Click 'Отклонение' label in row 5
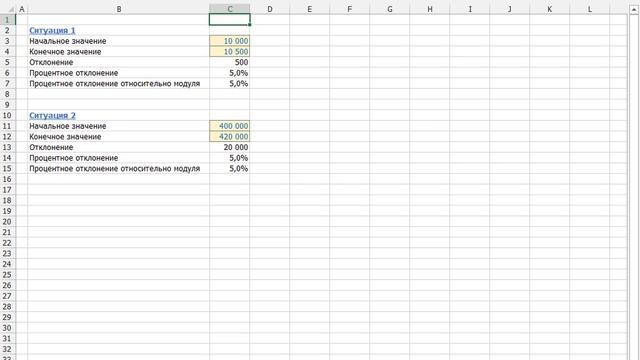Image resolution: width=640 pixels, height=360 pixels. pyautogui.click(x=51, y=62)
